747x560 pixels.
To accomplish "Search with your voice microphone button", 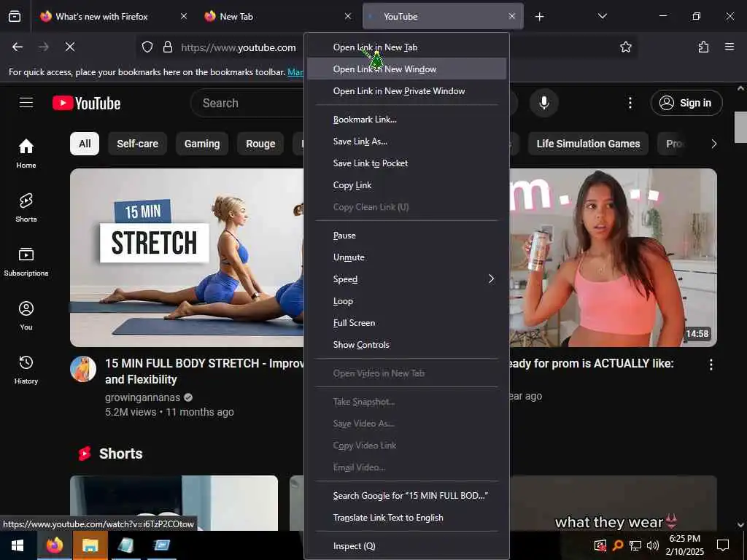I will click(543, 103).
